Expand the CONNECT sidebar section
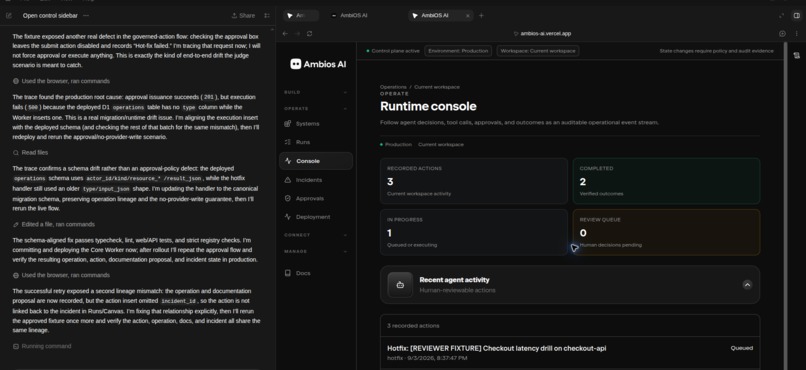This screenshot has height=370, width=806. tap(316, 235)
